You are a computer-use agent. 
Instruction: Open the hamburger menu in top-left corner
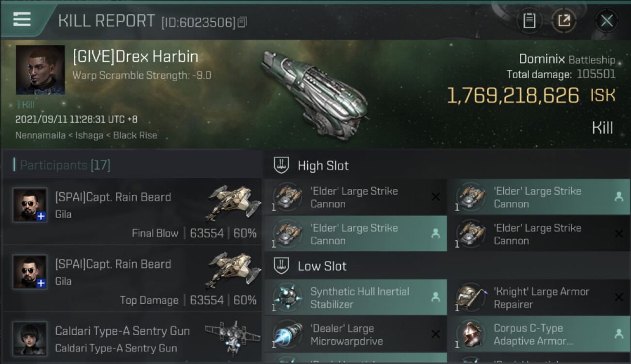point(22,19)
